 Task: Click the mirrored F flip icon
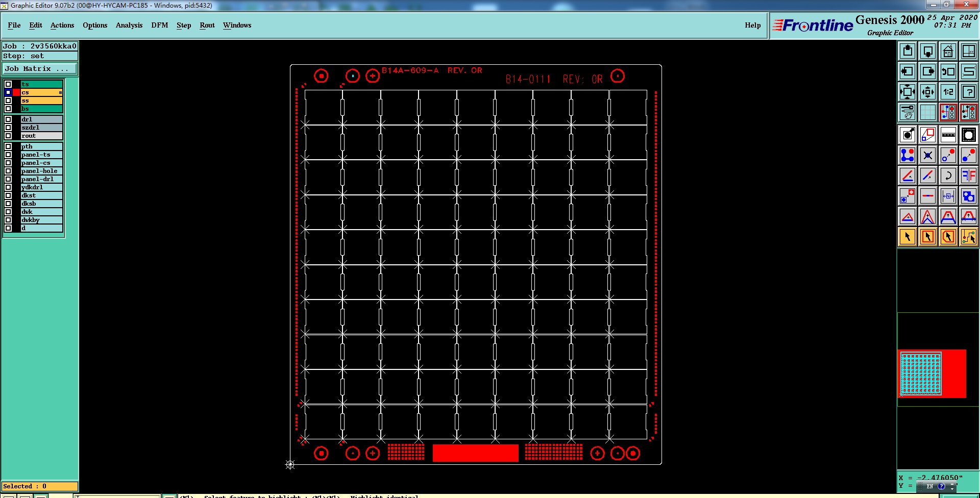point(969,176)
